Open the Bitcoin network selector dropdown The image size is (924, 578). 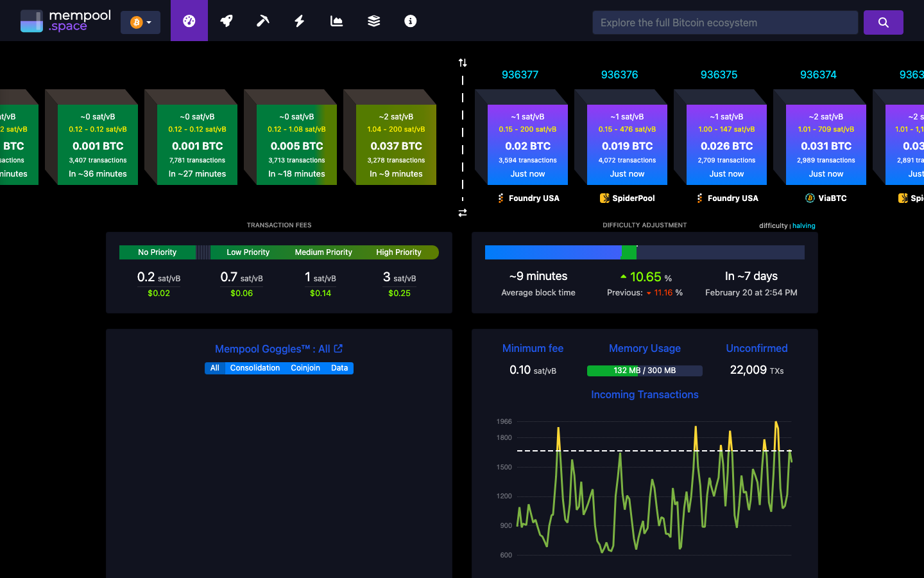(x=140, y=21)
